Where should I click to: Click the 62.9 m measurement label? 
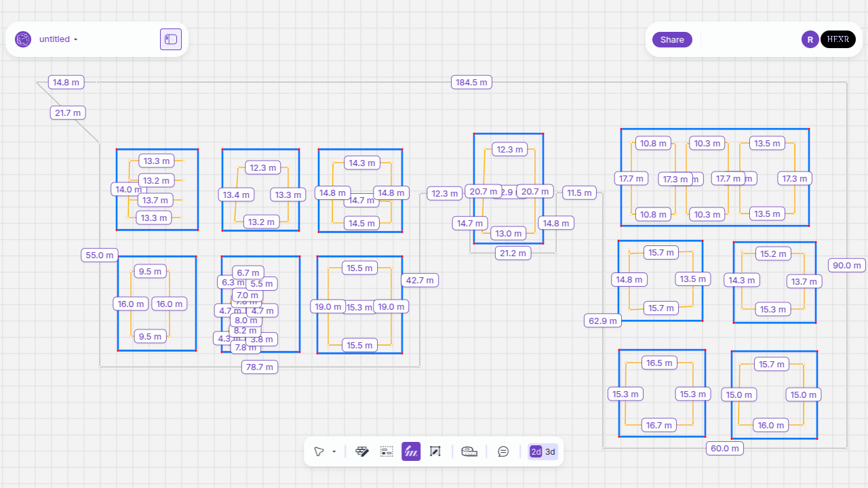[603, 320]
